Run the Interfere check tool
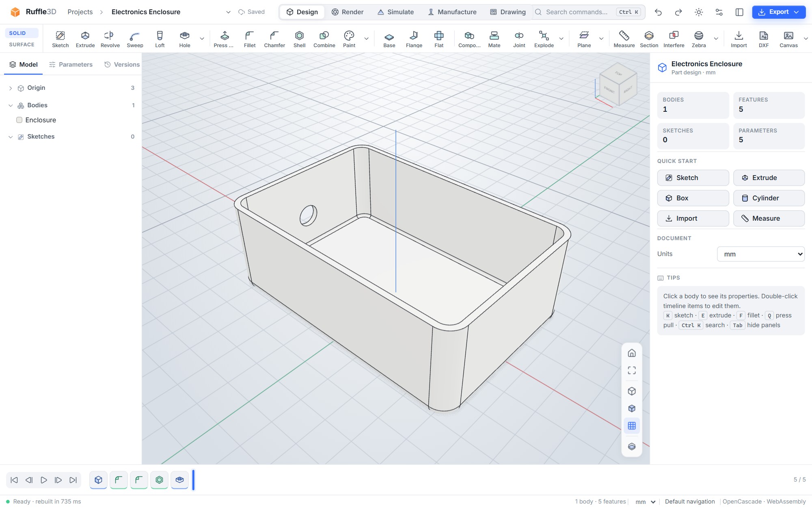The image size is (812, 508). coord(674,39)
